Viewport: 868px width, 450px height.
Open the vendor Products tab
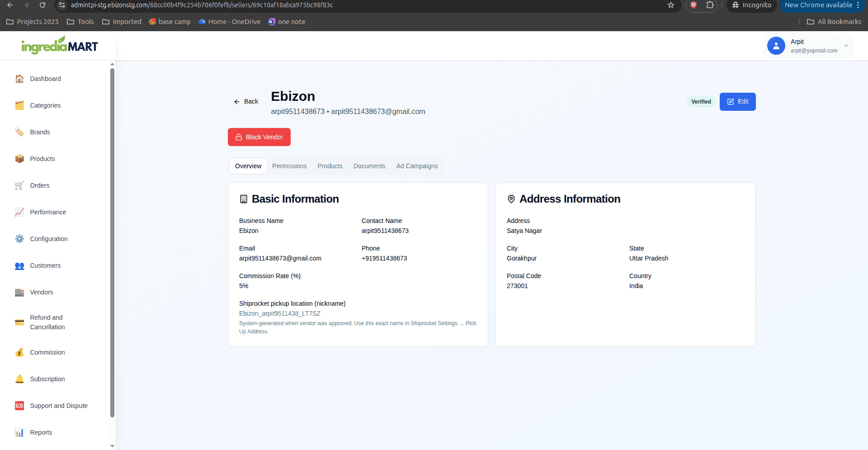(x=330, y=166)
